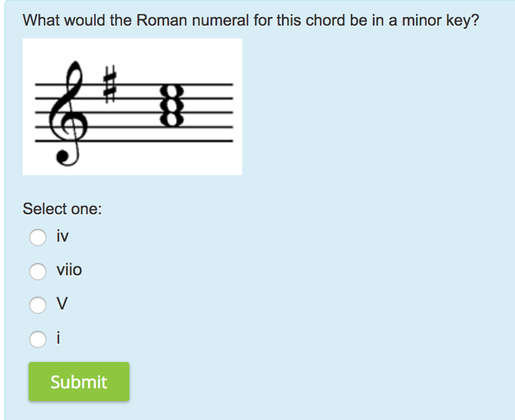Click the sharp sign in key signature
Viewport: 515px width, 420px height.
tap(110, 84)
